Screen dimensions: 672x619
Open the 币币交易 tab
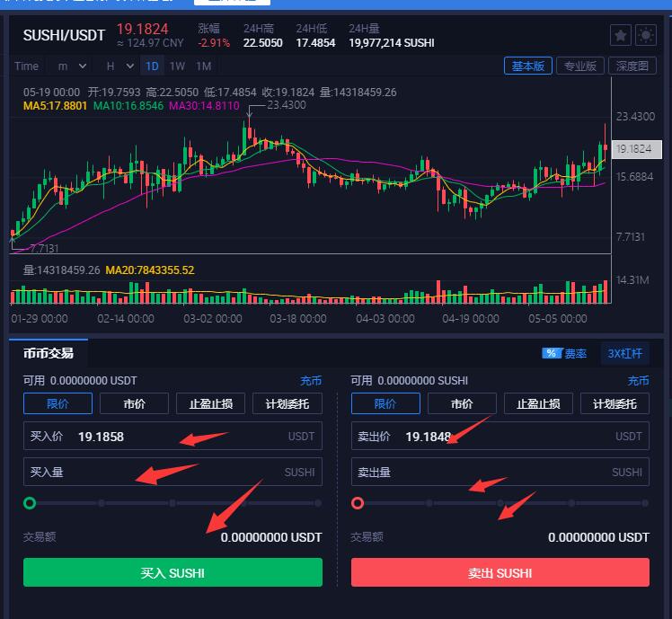[49, 353]
